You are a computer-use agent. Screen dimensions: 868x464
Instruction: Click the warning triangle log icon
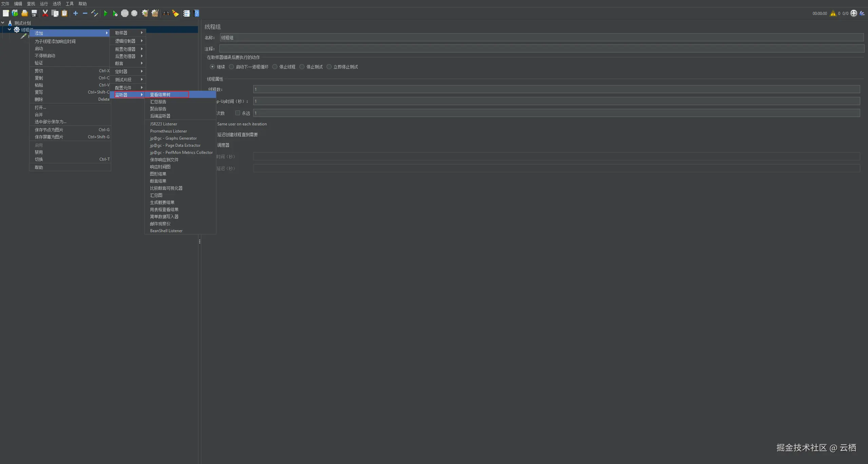(x=833, y=14)
